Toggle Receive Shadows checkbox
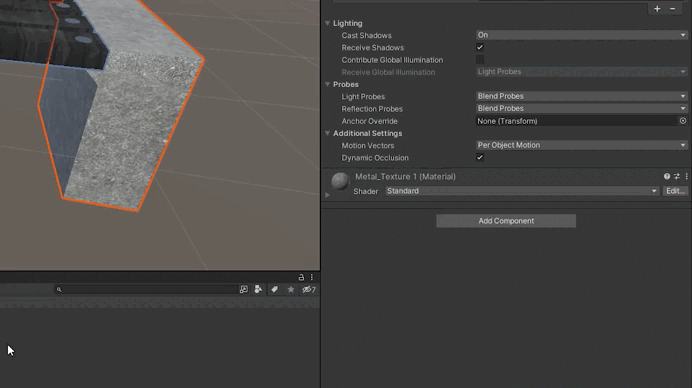Image resolution: width=692 pixels, height=388 pixels. click(480, 47)
